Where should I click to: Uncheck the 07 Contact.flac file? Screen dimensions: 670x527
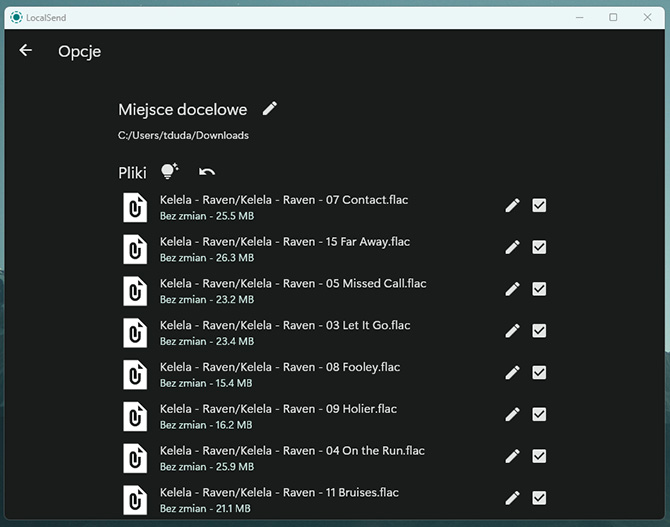click(x=539, y=206)
